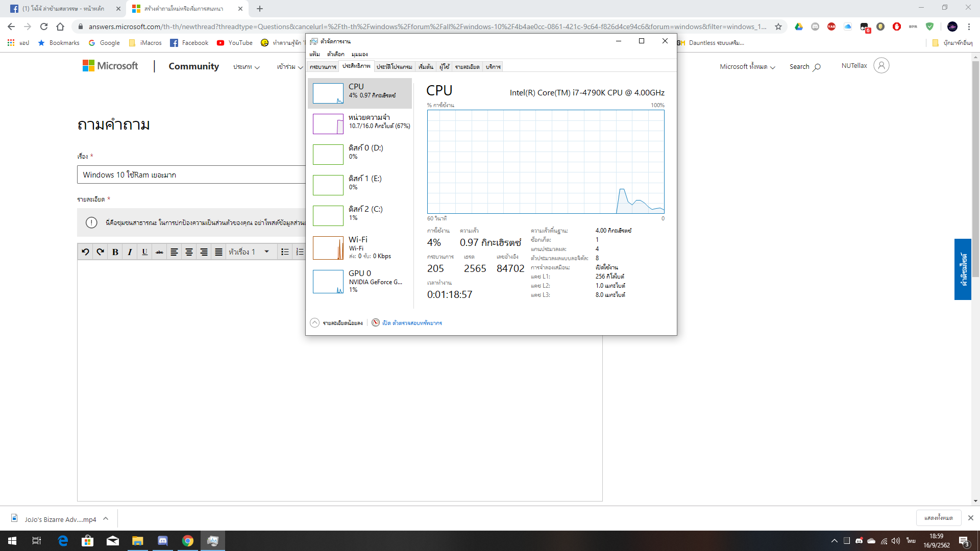Toggle underline formatting in the editor
The image size is (980, 551).
(145, 252)
